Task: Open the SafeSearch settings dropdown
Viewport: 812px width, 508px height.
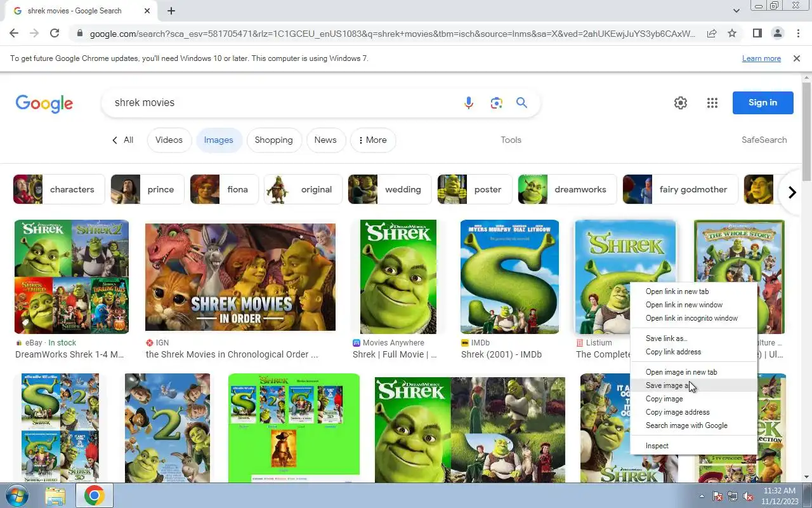Action: (x=764, y=140)
